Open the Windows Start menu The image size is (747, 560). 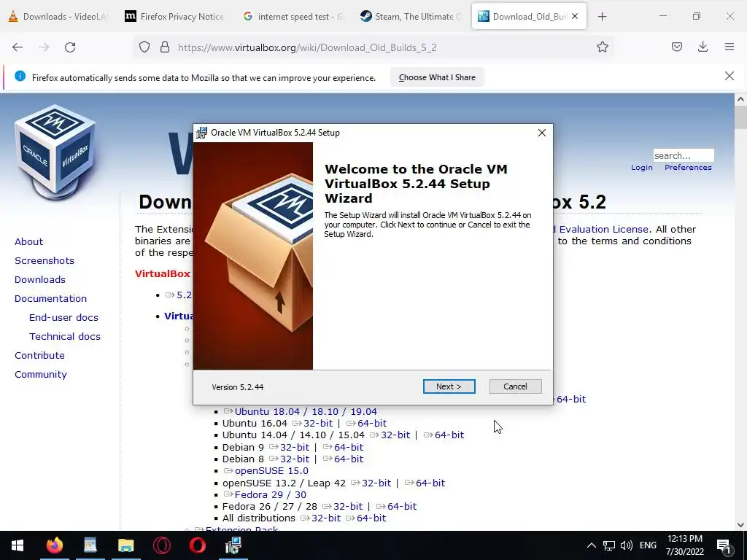(x=18, y=545)
